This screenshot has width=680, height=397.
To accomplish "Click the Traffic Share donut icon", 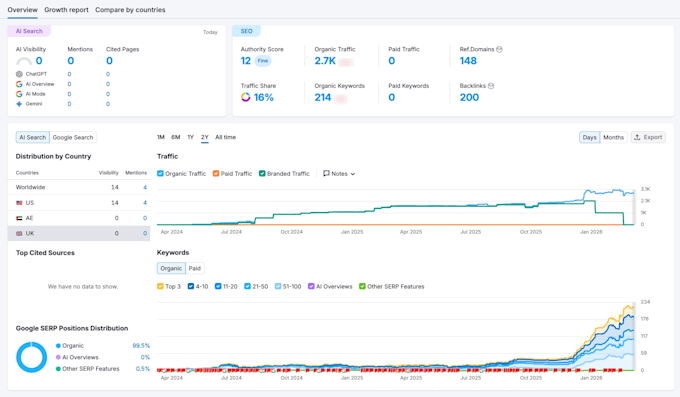I will (x=245, y=97).
